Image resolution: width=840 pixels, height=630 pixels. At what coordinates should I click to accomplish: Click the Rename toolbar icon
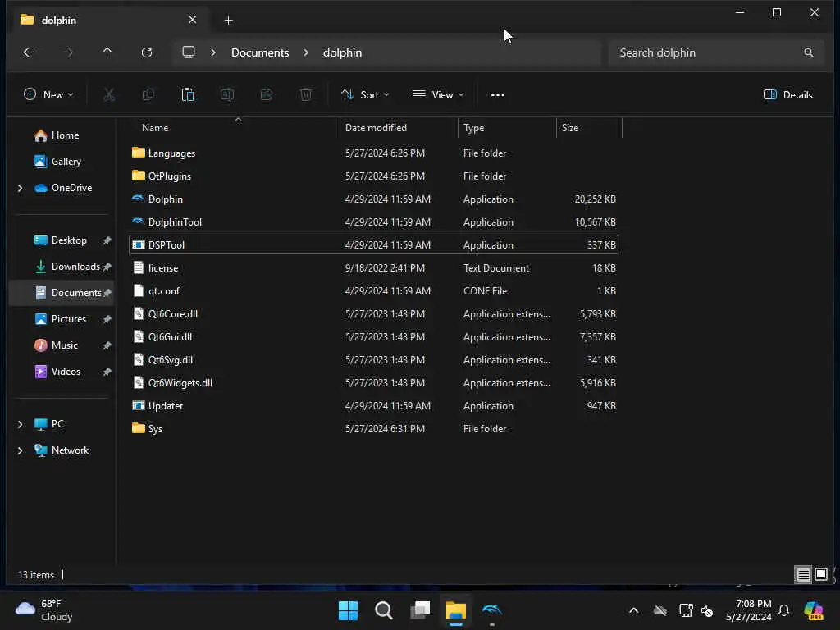pos(227,95)
